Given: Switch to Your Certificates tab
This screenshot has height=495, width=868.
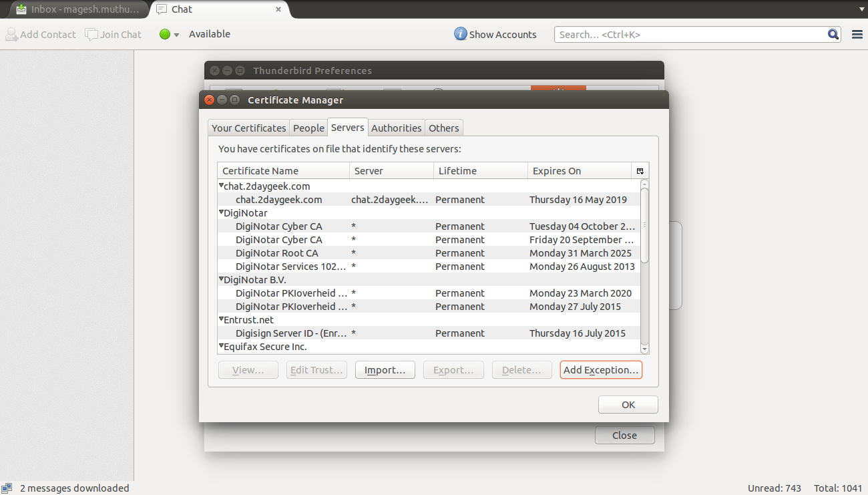Looking at the screenshot, I should (249, 128).
